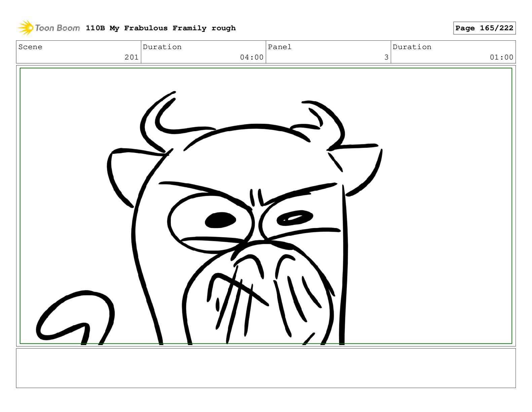Click the title '110B My Frabulous Framily rough'
532x412 pixels.
[161, 28]
